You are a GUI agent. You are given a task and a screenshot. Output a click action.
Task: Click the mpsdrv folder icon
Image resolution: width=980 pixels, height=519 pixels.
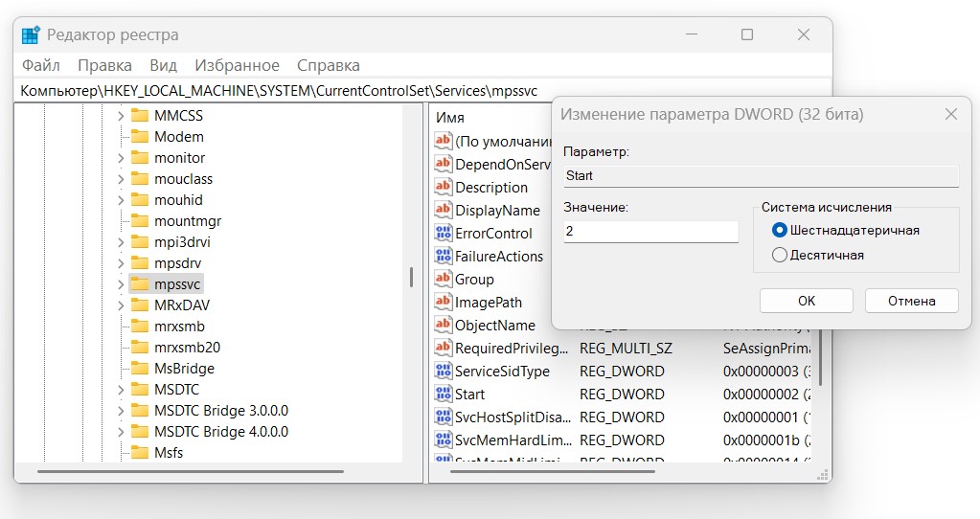click(x=139, y=263)
